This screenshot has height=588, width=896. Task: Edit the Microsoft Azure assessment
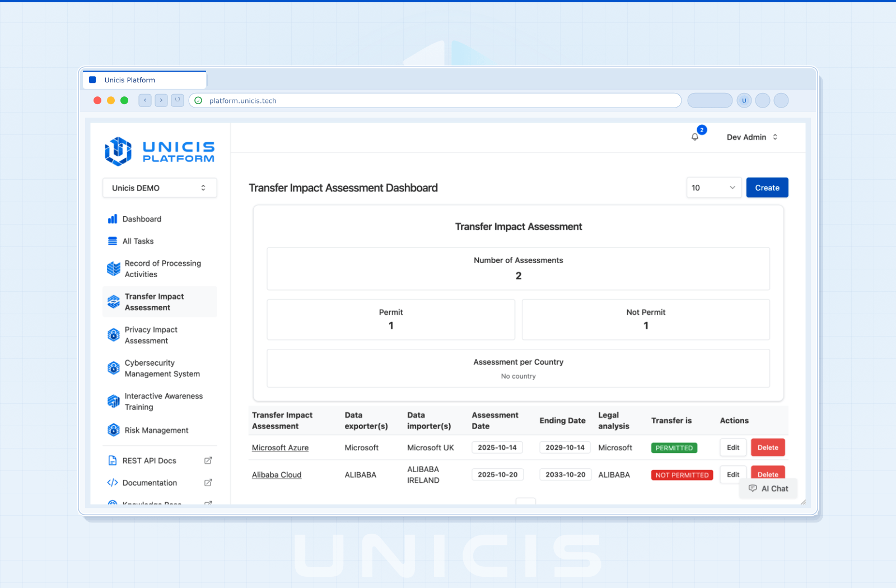coord(733,447)
